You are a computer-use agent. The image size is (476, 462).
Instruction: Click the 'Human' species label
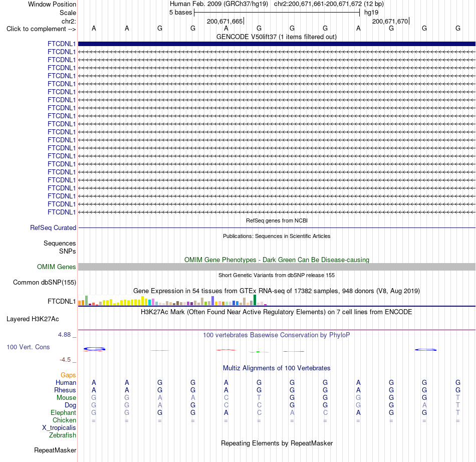(x=66, y=382)
